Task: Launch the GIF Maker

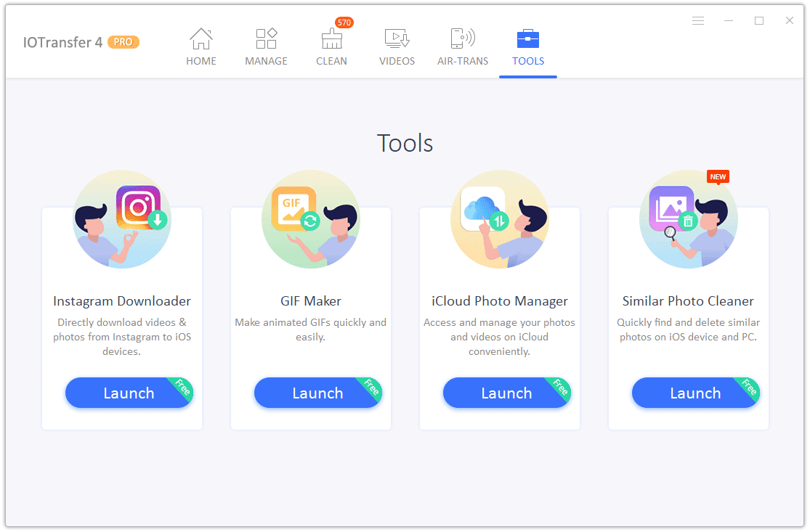Action: [317, 393]
